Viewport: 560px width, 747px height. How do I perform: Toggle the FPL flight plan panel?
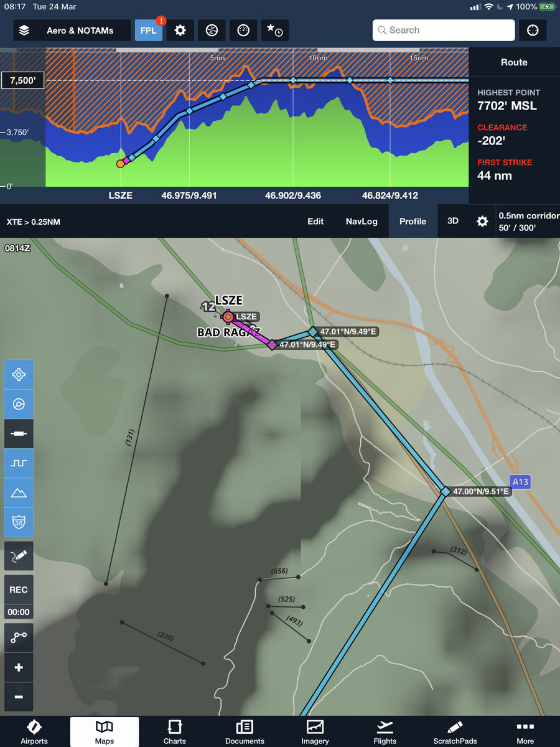click(149, 30)
